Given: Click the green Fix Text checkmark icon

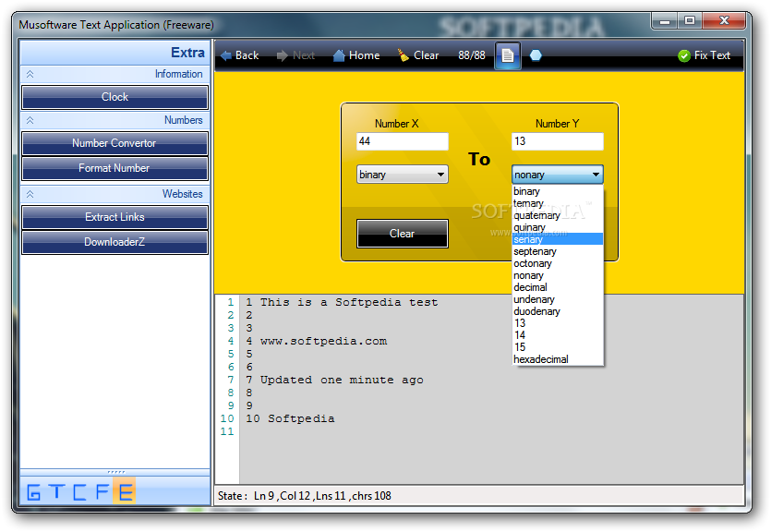Looking at the screenshot, I should click(684, 55).
